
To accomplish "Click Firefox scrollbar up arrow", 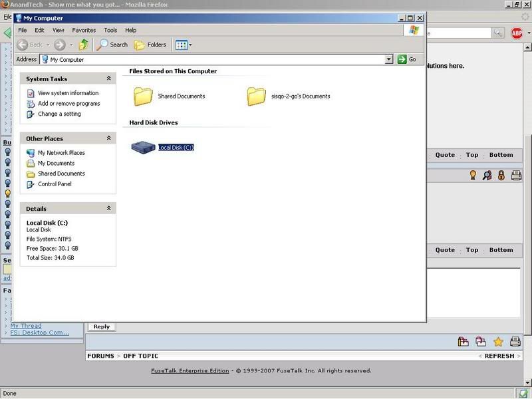I will coord(527,47).
